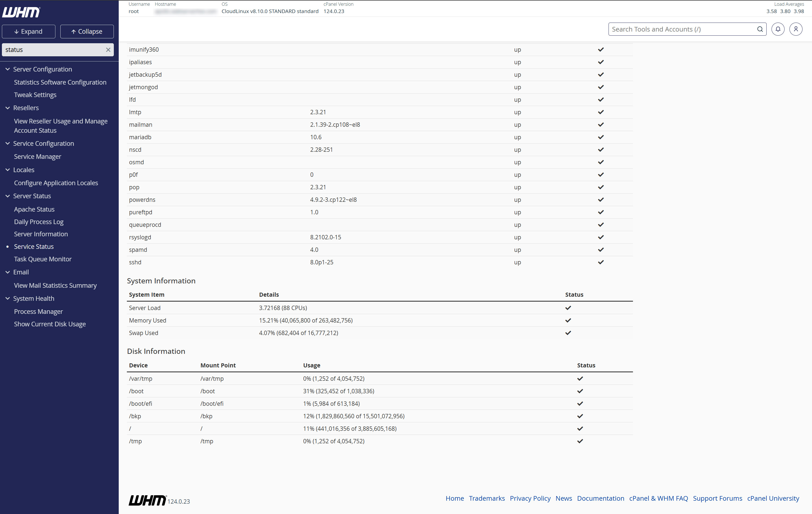Focus the Search Tools and Accounts field
Screen dimensions: 812x514
pyautogui.click(x=681, y=29)
